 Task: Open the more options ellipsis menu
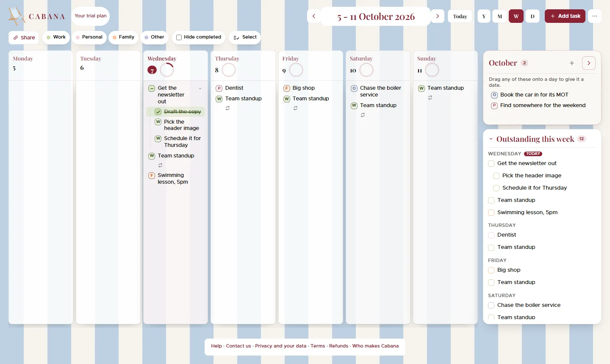pos(595,16)
